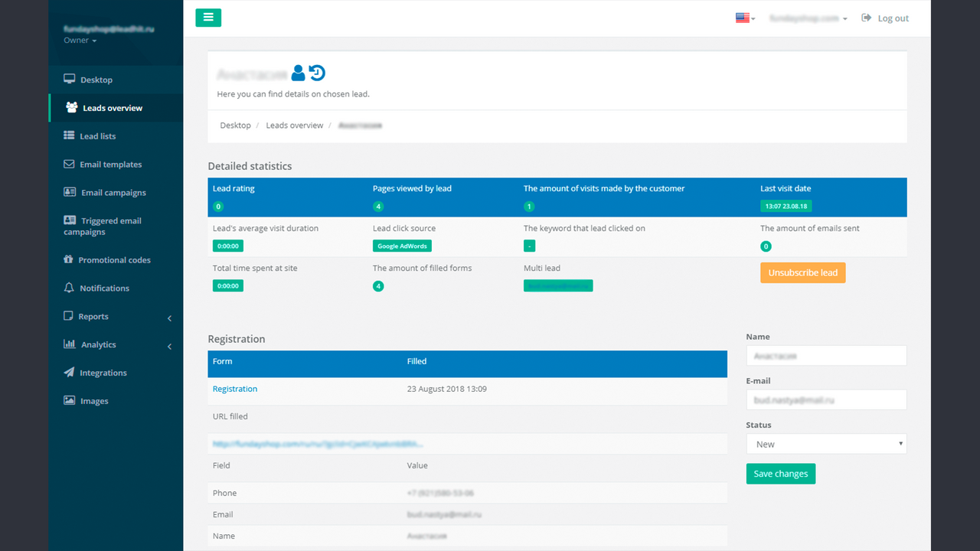
Task: Click the Promotional codes gift icon
Action: point(68,259)
